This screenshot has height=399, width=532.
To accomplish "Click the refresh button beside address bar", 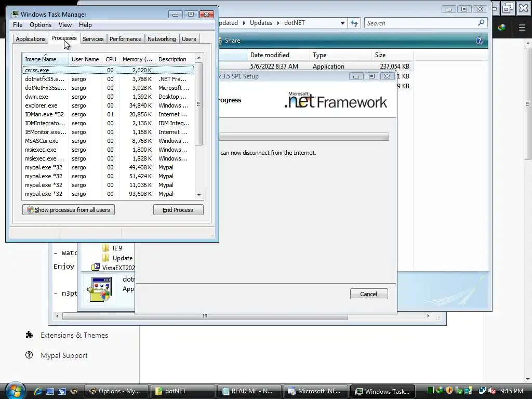I will (x=354, y=23).
